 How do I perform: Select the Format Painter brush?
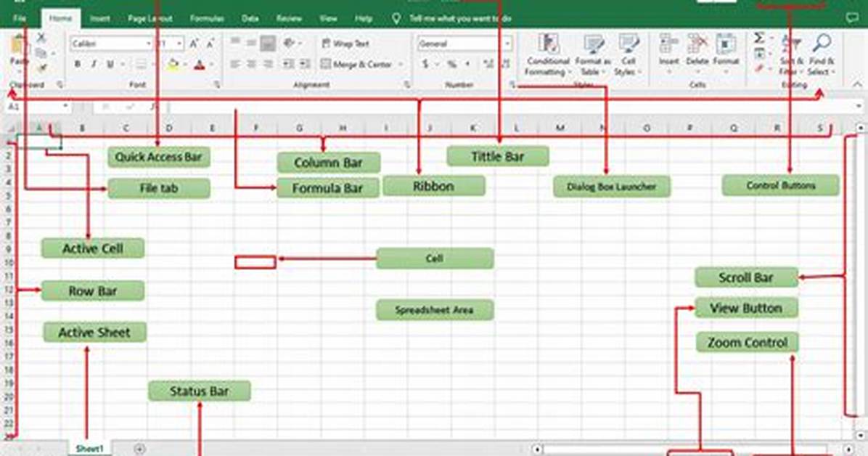(x=41, y=68)
